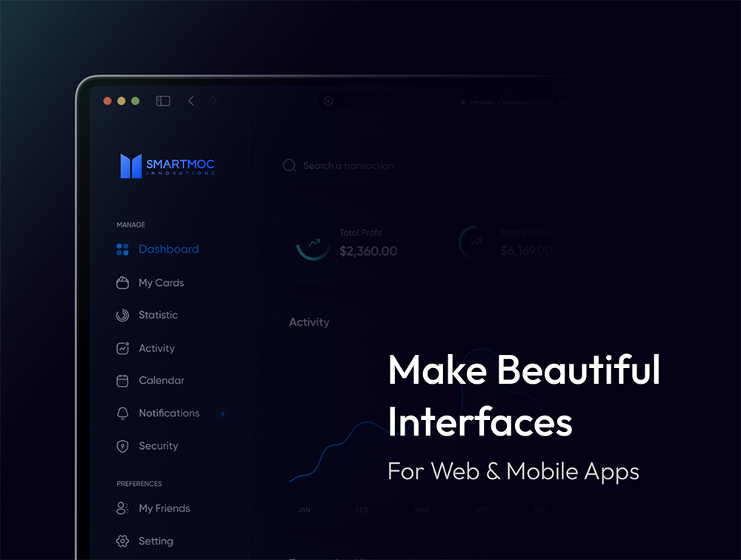Click the Setting gear icon
The image size is (741, 560).
(123, 541)
